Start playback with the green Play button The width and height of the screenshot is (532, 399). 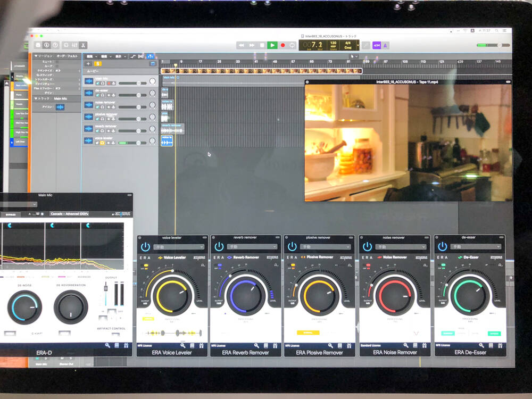(x=272, y=45)
